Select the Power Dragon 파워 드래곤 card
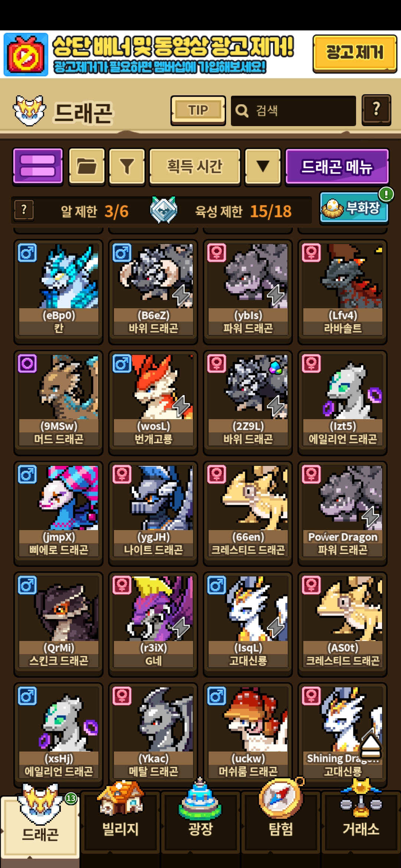 point(342,513)
